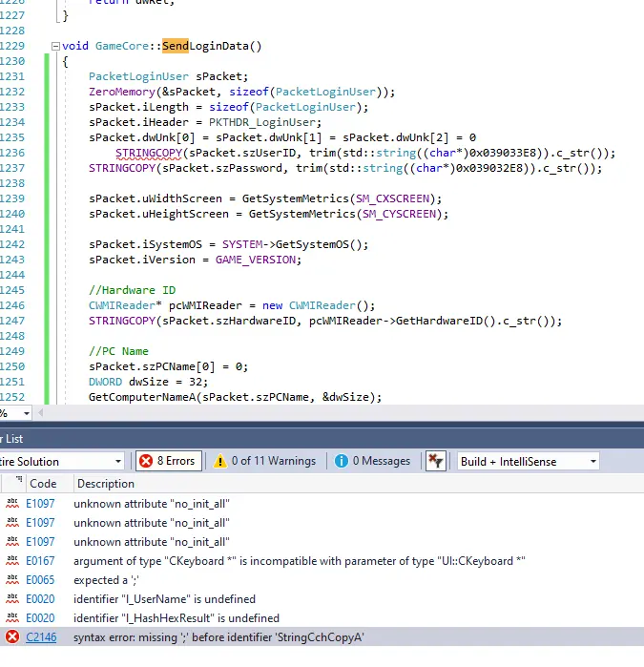The width and height of the screenshot is (644, 667).
Task: Click the Code column header
Action: pyautogui.click(x=43, y=484)
